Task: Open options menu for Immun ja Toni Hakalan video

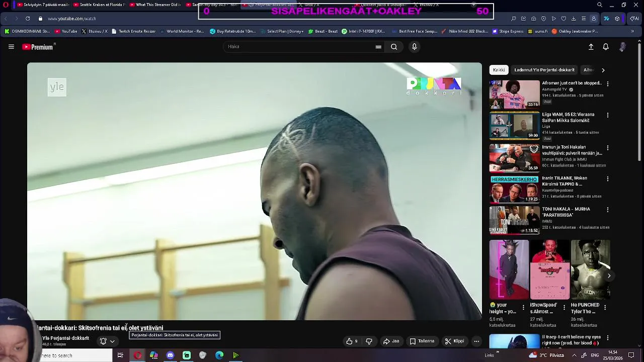Action: point(607,148)
